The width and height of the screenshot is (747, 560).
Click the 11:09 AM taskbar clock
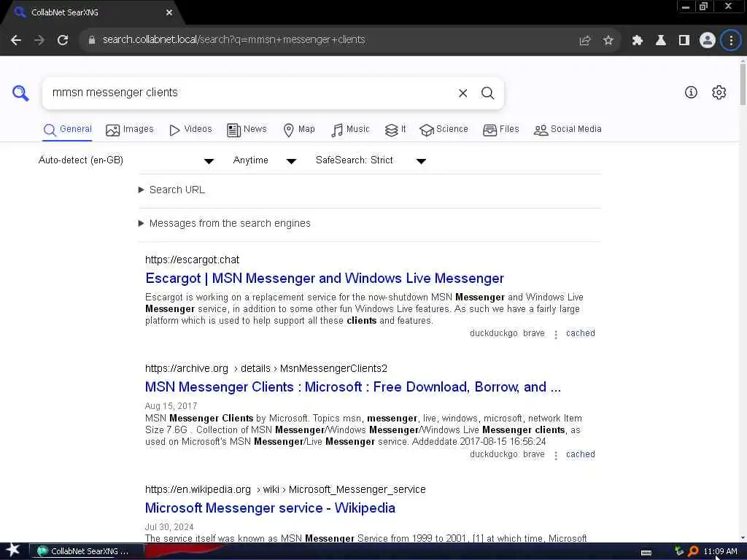(720, 551)
